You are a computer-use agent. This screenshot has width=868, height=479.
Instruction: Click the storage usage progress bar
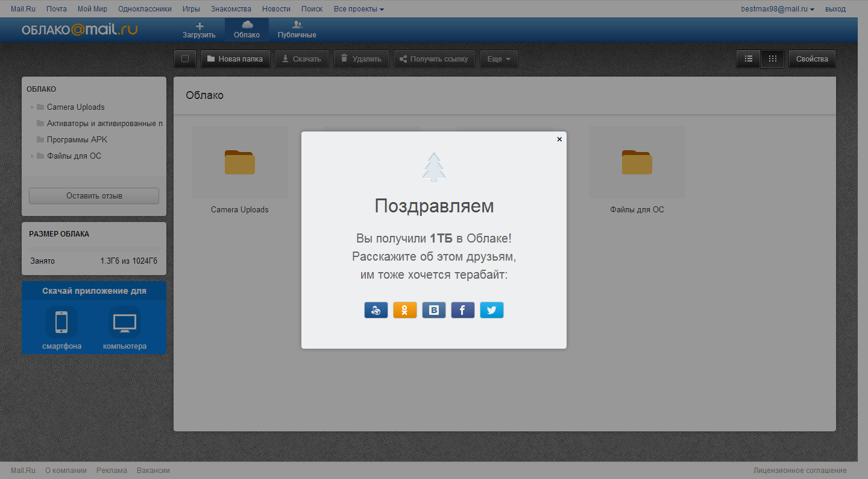[94, 249]
